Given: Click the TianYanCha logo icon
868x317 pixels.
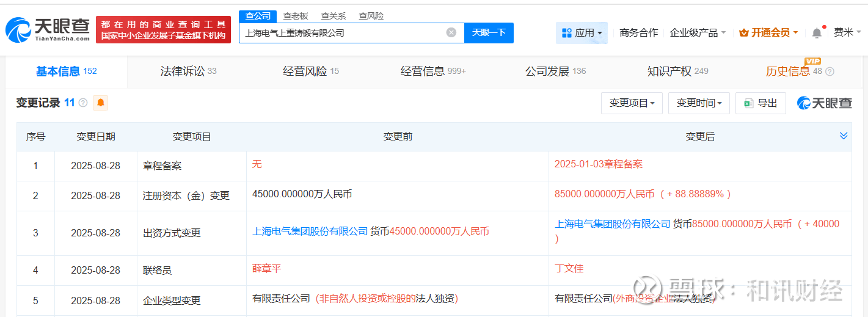Looking at the screenshot, I should [x=18, y=30].
